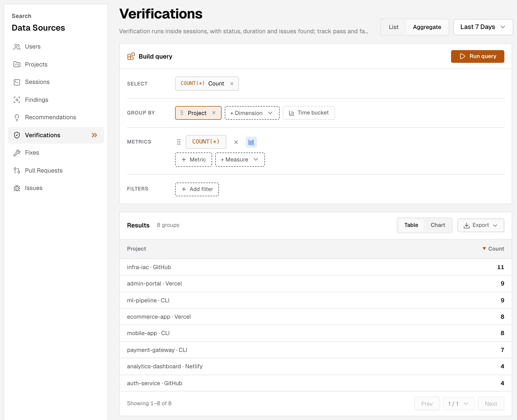Sort by the Project column header

(136, 249)
